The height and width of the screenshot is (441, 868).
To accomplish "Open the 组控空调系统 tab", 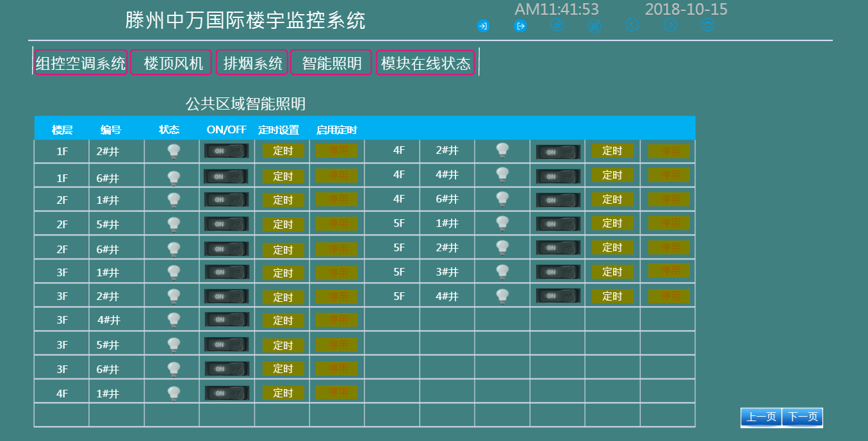I will pyautogui.click(x=81, y=63).
